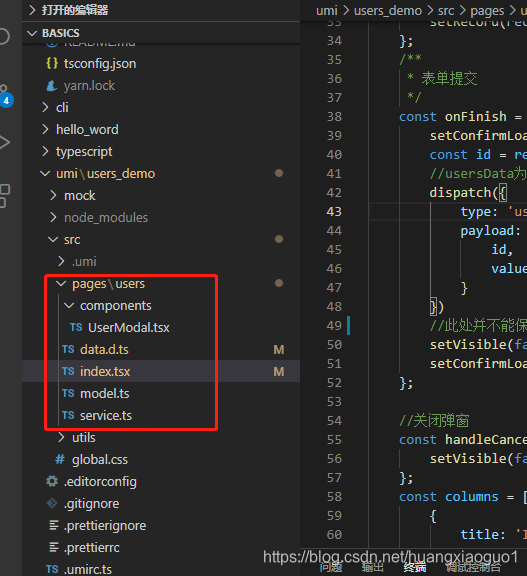The height and width of the screenshot is (576, 527).
Task: Click 'const onFinish' on line 38
Action: (453, 116)
